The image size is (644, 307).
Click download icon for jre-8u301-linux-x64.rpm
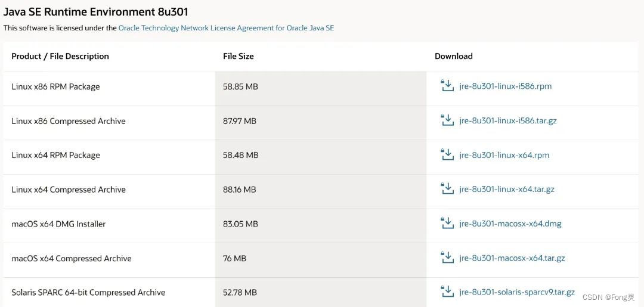tap(447, 154)
